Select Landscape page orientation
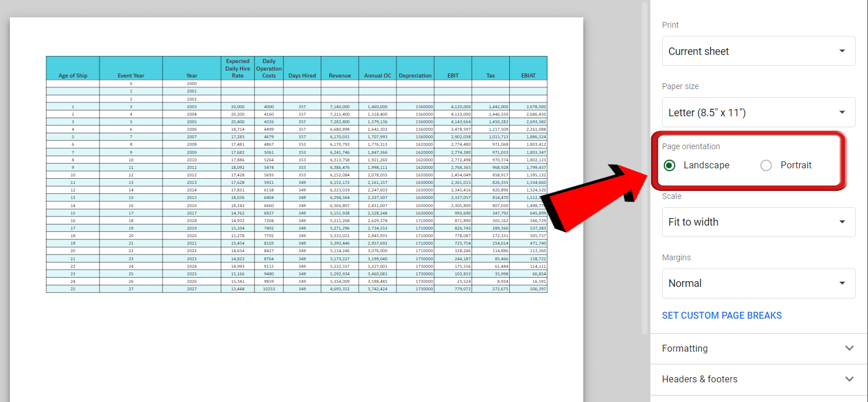The height and width of the screenshot is (402, 868). 670,165
